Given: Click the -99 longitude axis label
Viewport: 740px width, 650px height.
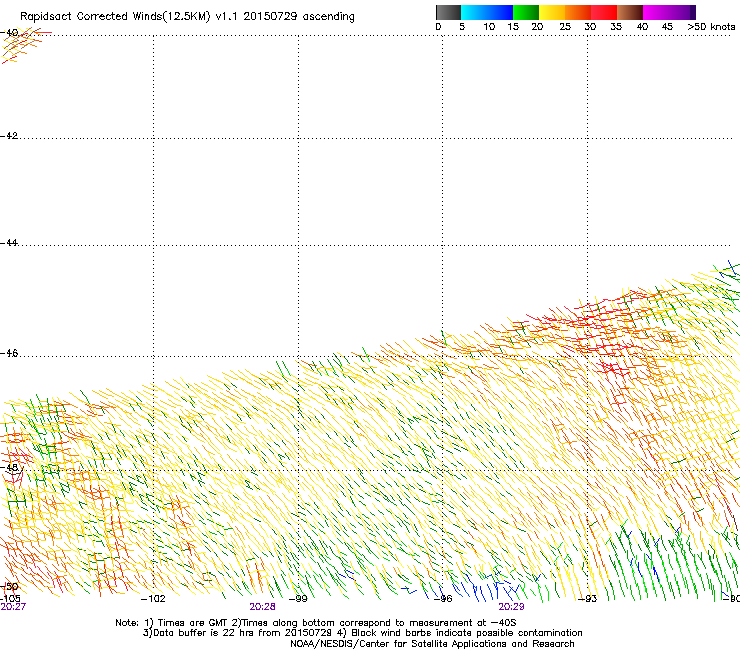Looking at the screenshot, I should pyautogui.click(x=298, y=599).
